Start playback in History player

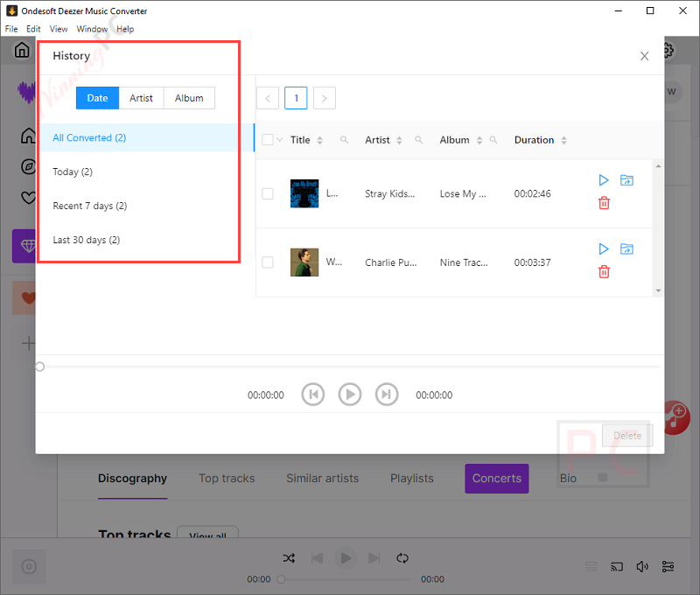349,395
